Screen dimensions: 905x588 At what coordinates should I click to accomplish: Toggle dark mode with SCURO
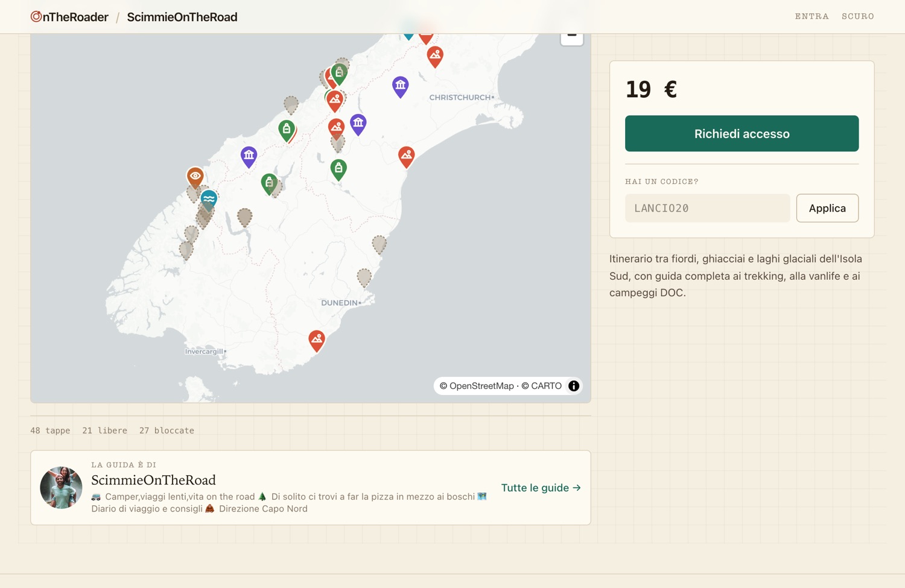click(x=858, y=16)
